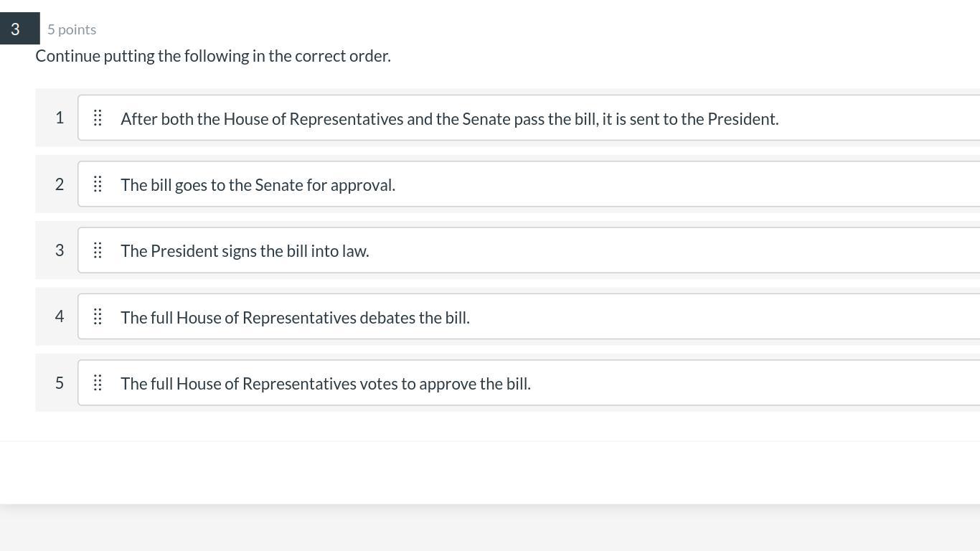Click the '5 points' label
The width and height of the screenshot is (980, 551).
(72, 29)
